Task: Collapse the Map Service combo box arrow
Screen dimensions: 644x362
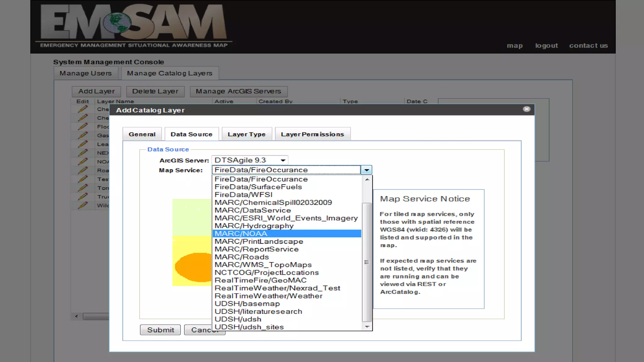Action: click(366, 170)
